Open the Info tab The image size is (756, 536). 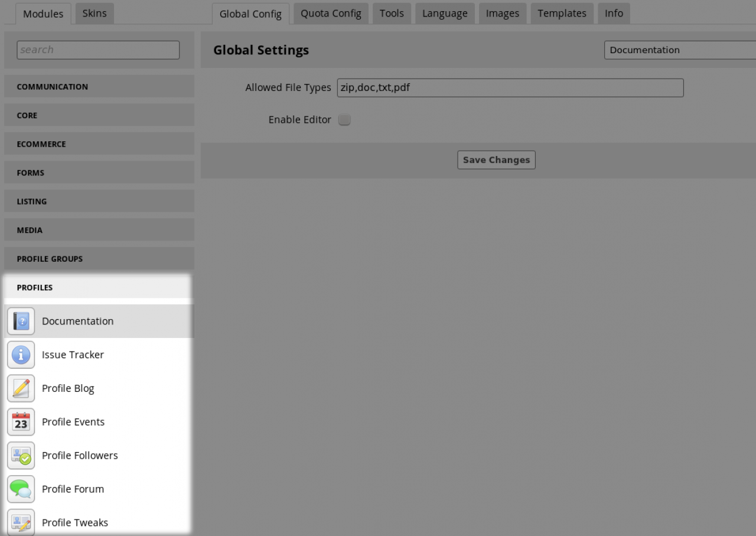614,13
